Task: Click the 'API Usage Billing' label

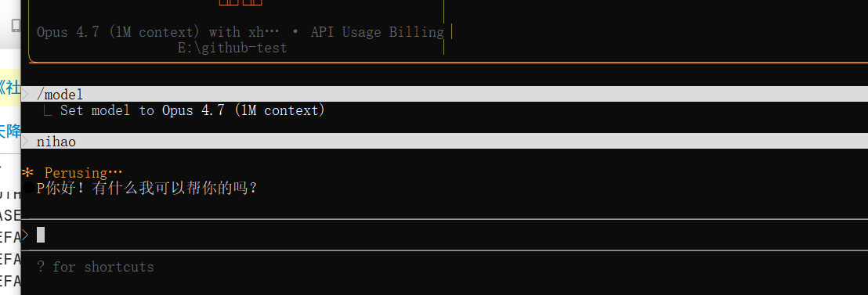Action: [377, 32]
